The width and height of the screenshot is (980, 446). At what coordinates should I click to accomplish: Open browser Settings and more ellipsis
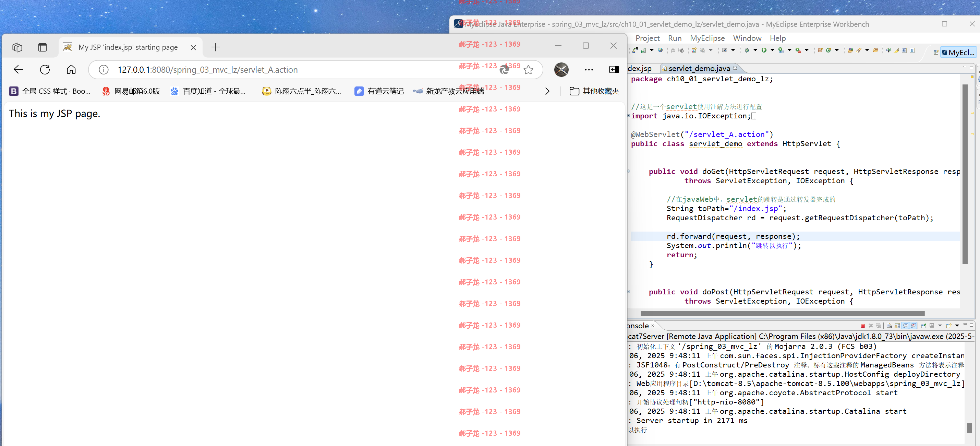click(589, 70)
